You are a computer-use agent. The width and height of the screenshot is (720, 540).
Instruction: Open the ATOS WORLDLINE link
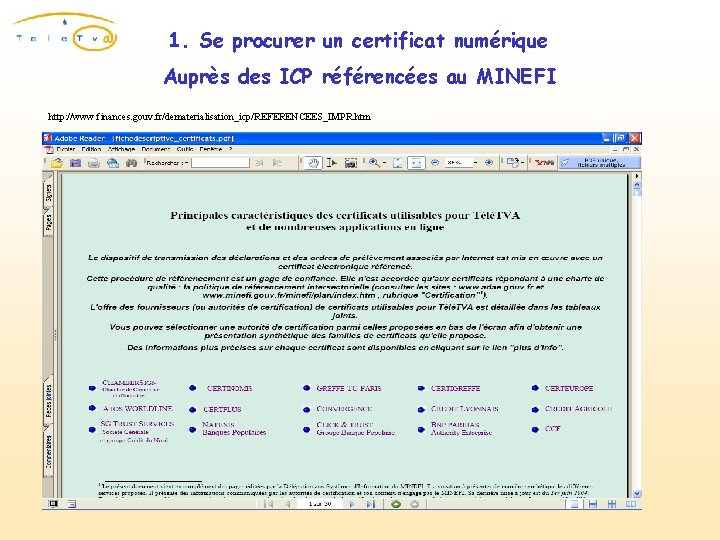(x=137, y=408)
